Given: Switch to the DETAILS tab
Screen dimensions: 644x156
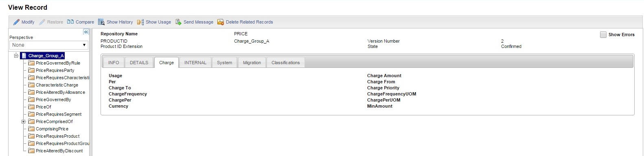Looking at the screenshot, I should (139, 63).
